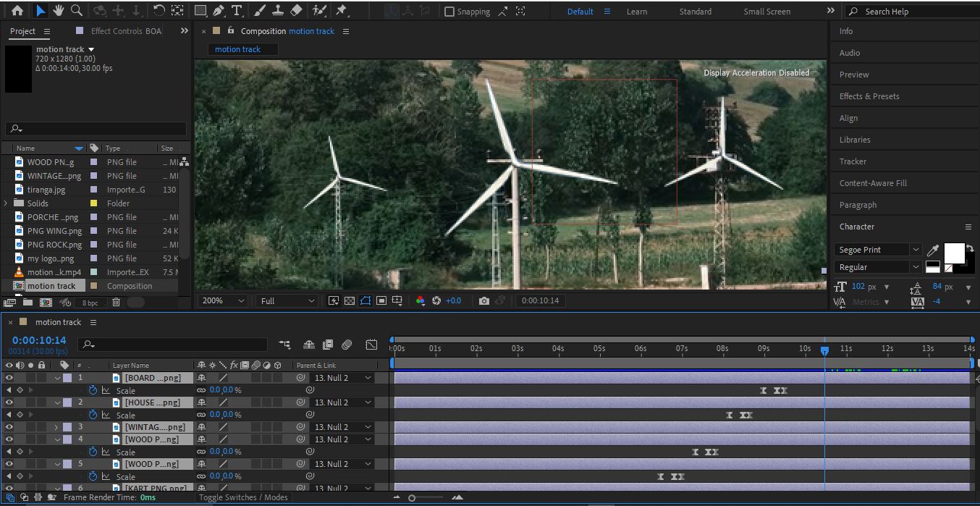Hide the BOARD png layer
The width and height of the screenshot is (980, 506).
click(9, 378)
